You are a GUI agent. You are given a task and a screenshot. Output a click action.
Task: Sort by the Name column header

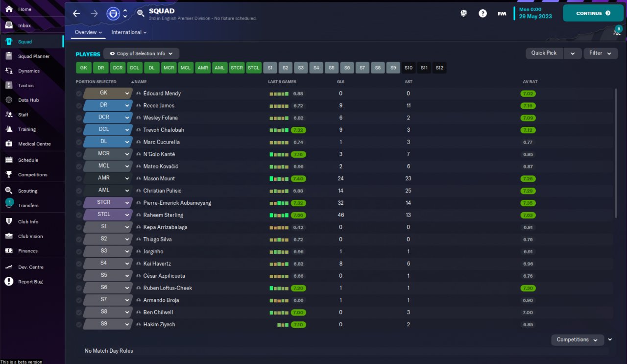141,82
